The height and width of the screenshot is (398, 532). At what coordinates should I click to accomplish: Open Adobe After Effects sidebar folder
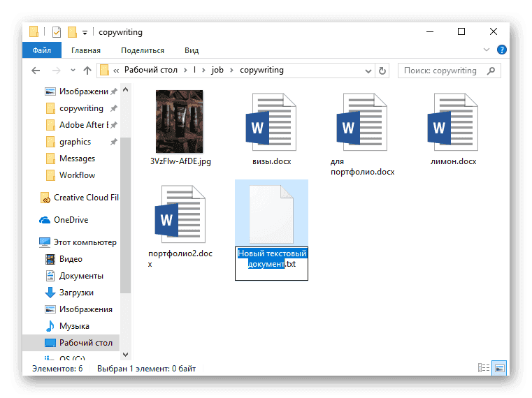click(x=81, y=125)
